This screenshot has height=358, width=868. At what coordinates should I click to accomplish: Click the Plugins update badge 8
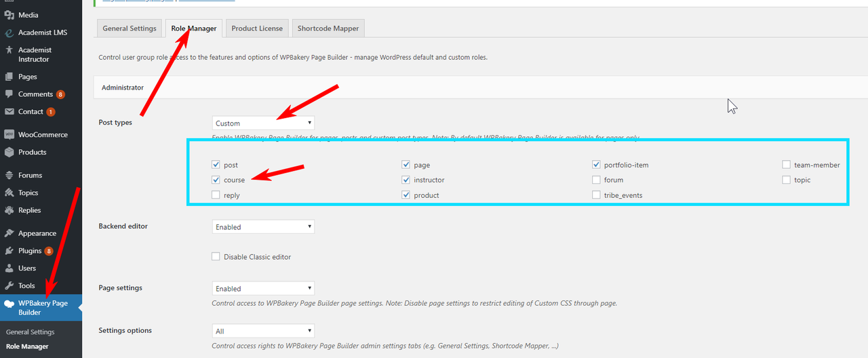click(49, 251)
